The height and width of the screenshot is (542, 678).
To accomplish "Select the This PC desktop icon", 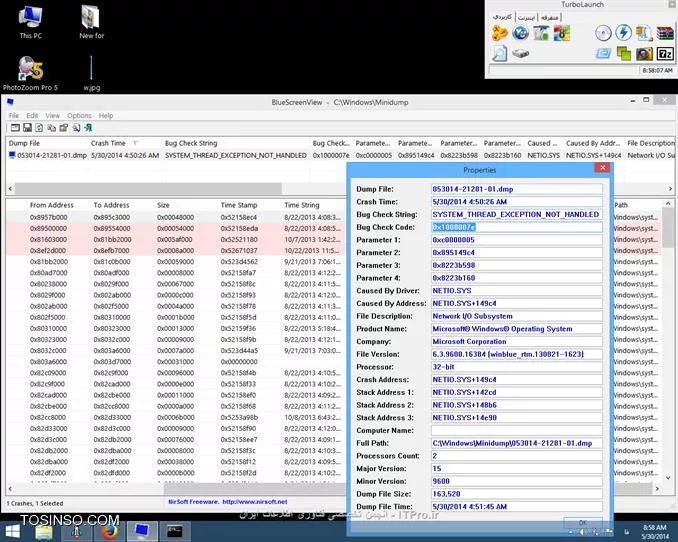I will [30, 22].
